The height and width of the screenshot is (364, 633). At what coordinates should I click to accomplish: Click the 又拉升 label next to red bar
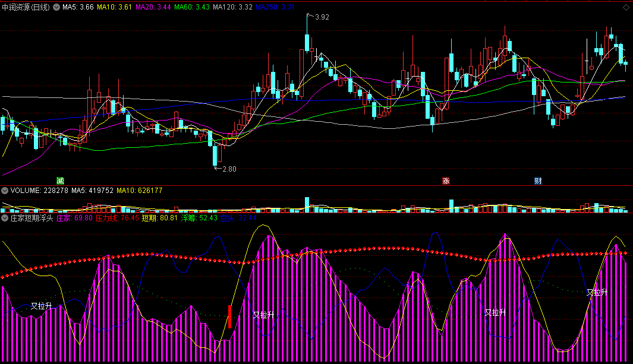click(x=264, y=315)
